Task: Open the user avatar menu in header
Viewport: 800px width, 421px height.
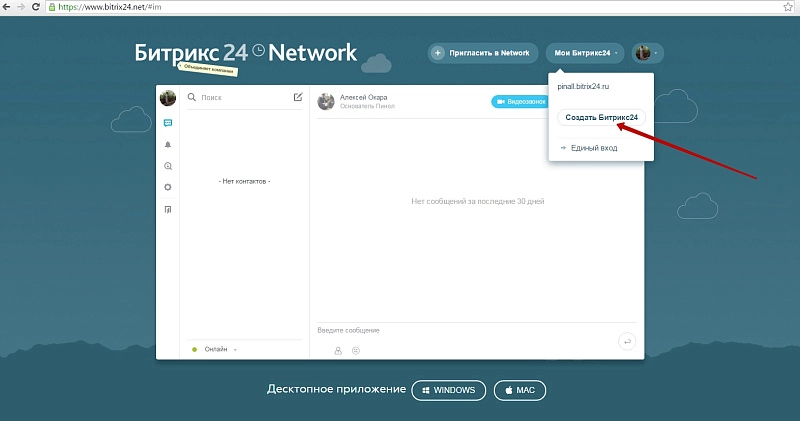Action: point(647,53)
